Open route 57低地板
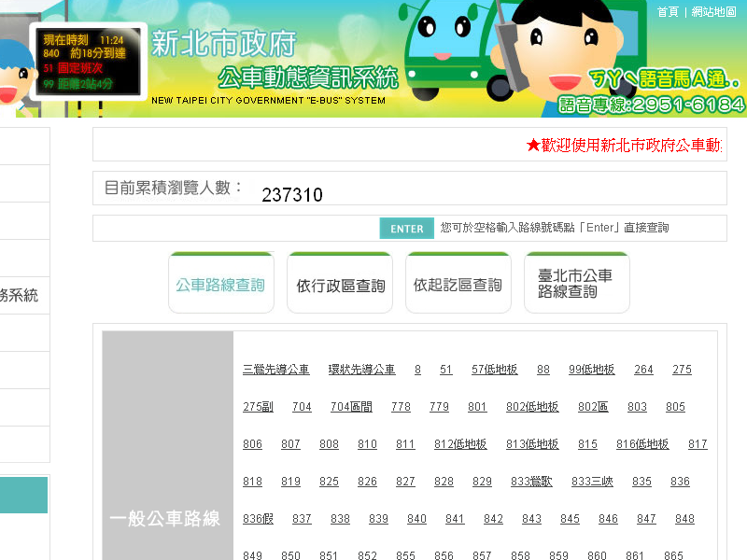 (495, 370)
